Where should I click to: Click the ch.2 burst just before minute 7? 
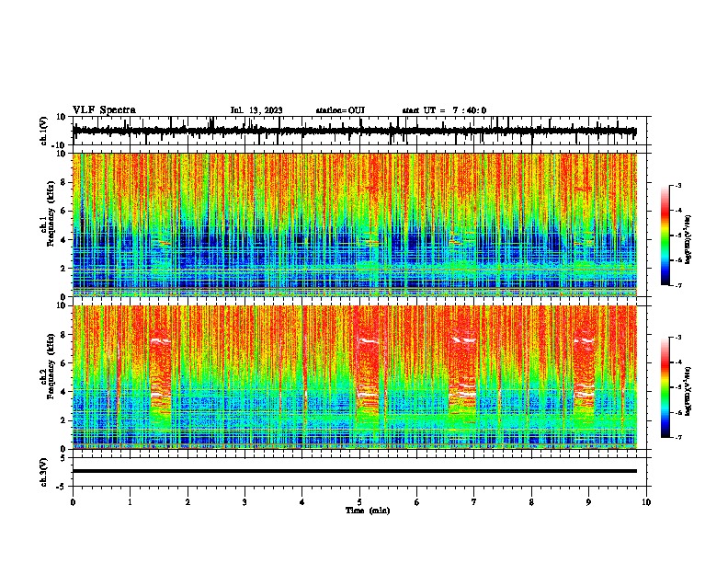[463, 379]
